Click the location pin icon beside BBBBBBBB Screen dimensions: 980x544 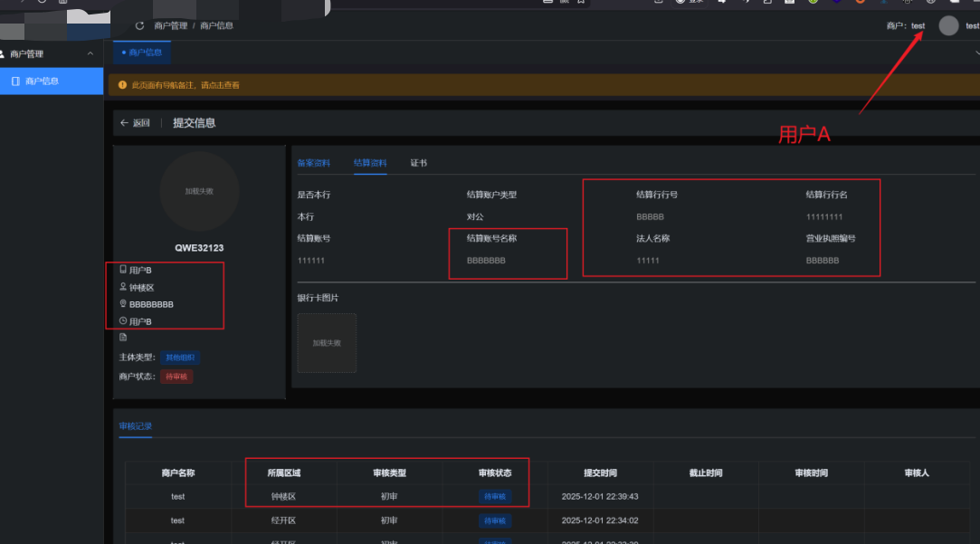[123, 304]
